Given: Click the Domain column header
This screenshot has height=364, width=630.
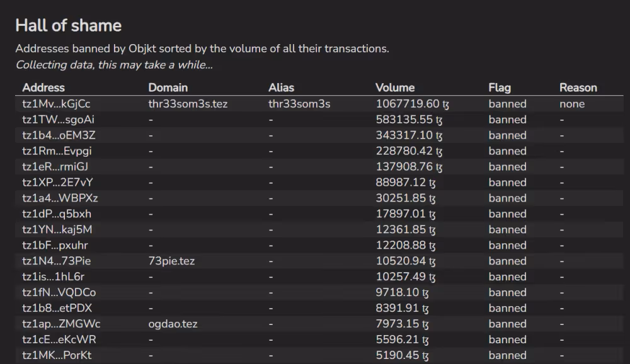Looking at the screenshot, I should pos(168,88).
